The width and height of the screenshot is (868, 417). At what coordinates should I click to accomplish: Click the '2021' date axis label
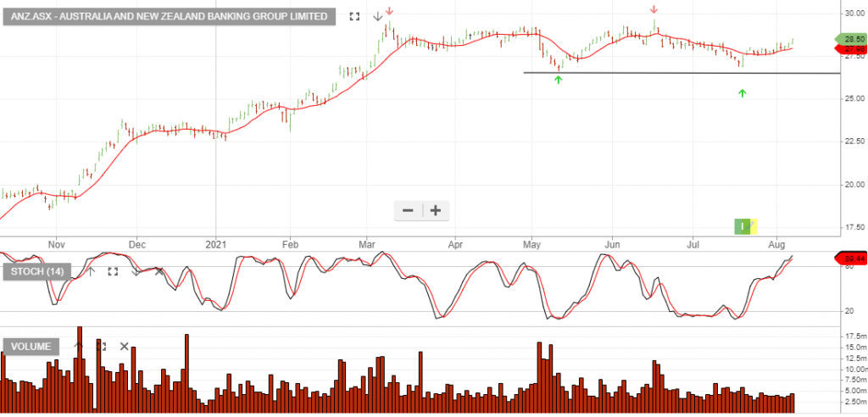click(x=214, y=243)
